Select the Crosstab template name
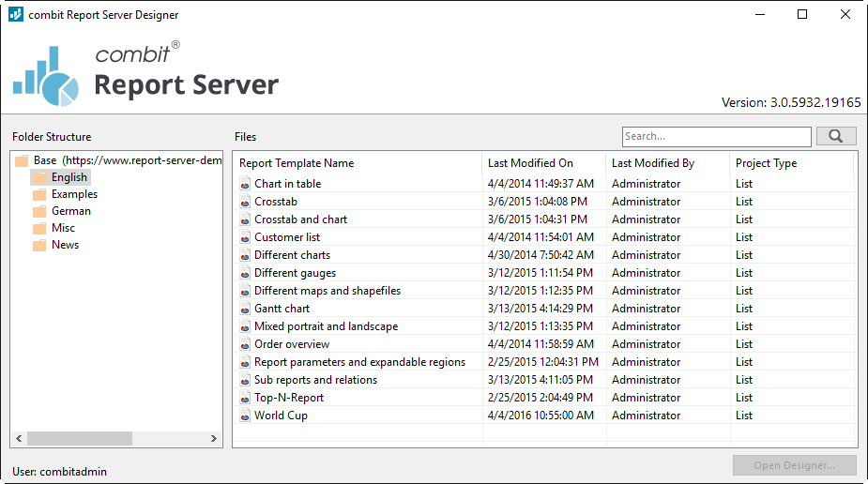The width and height of the screenshot is (868, 484). pos(276,202)
